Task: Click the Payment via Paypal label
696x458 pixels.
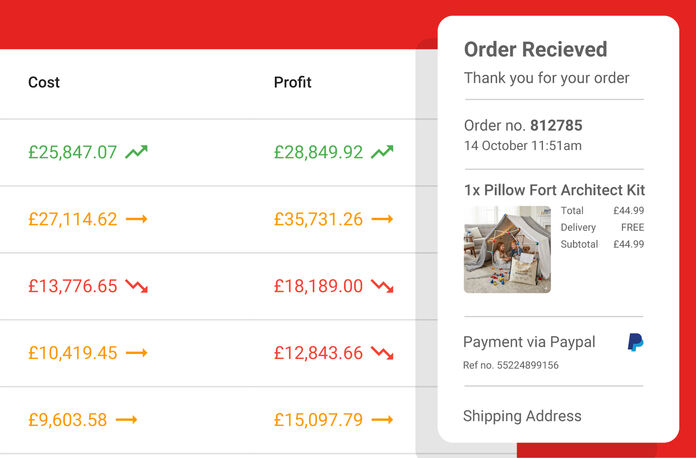Action: (x=529, y=342)
